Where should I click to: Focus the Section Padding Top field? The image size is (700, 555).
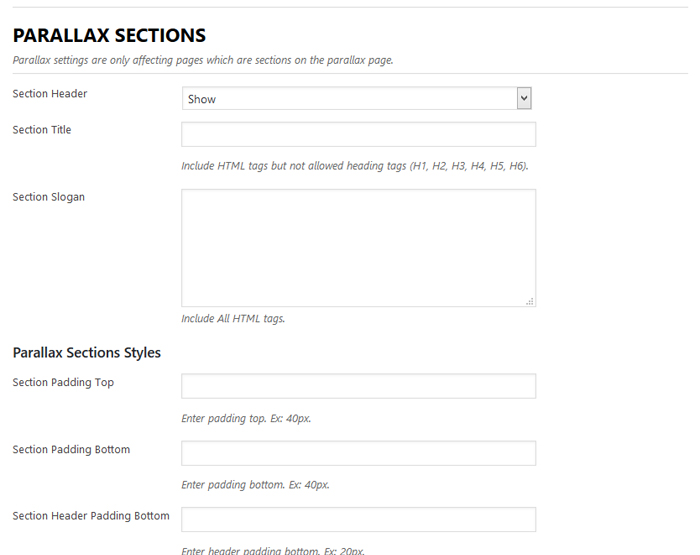click(x=358, y=387)
